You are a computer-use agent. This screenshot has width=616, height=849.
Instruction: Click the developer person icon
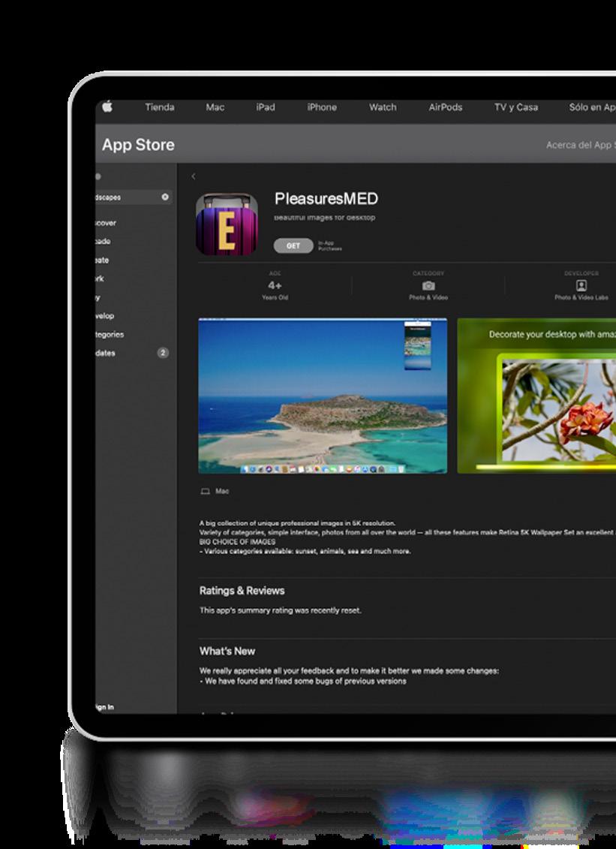pyautogui.click(x=581, y=285)
